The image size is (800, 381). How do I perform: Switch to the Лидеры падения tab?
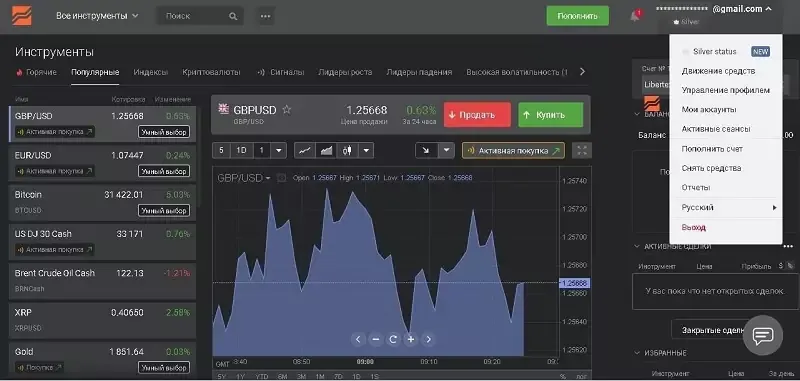pos(419,72)
